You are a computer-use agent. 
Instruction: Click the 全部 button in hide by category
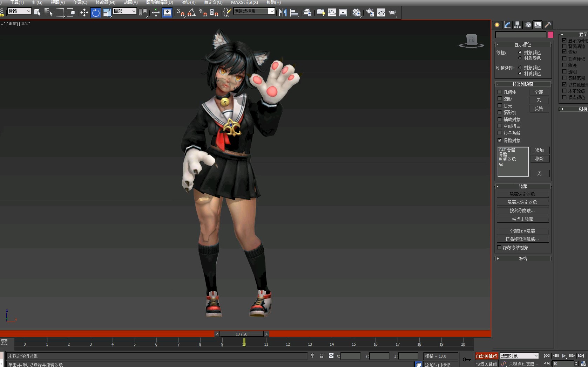[539, 92]
